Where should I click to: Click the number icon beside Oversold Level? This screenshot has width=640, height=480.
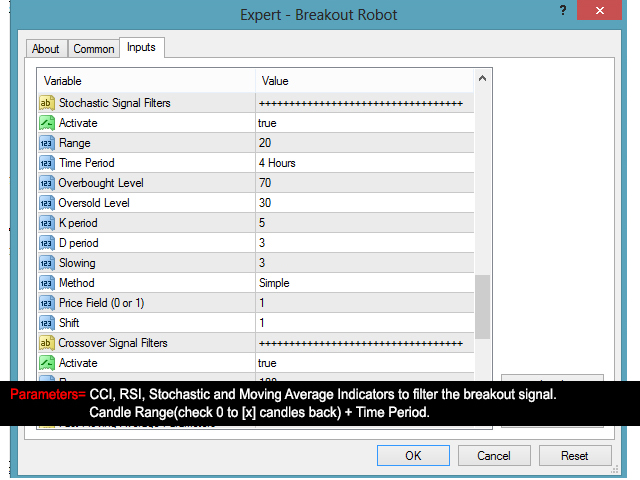(x=47, y=203)
